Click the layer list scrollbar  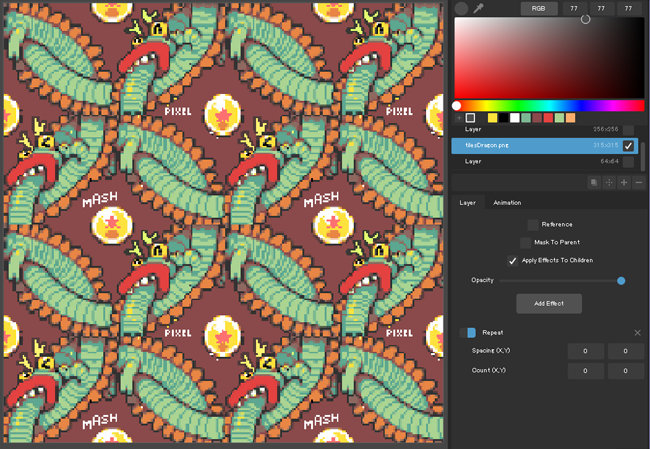643,156
